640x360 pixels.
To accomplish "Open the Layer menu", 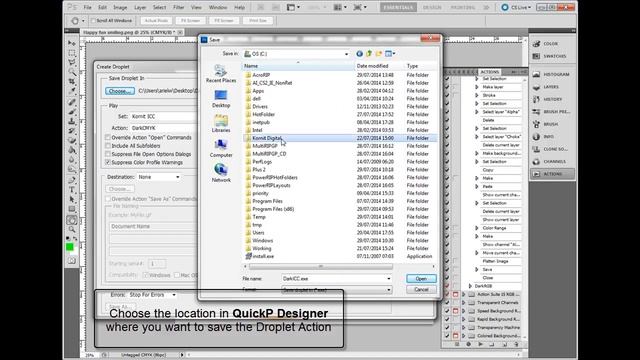I will tap(140, 7).
